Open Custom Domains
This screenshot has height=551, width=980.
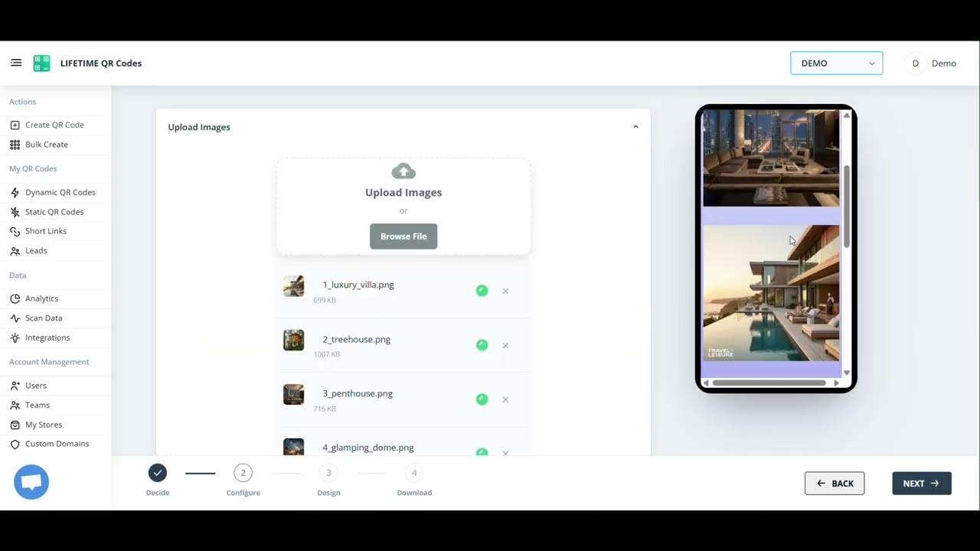point(57,444)
